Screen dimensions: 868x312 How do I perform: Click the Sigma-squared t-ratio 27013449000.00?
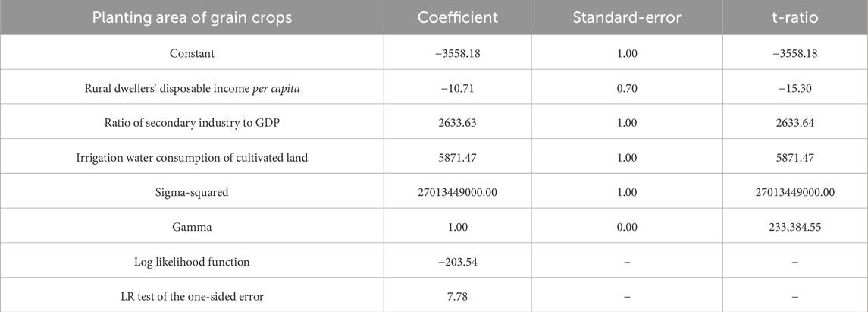point(795,192)
